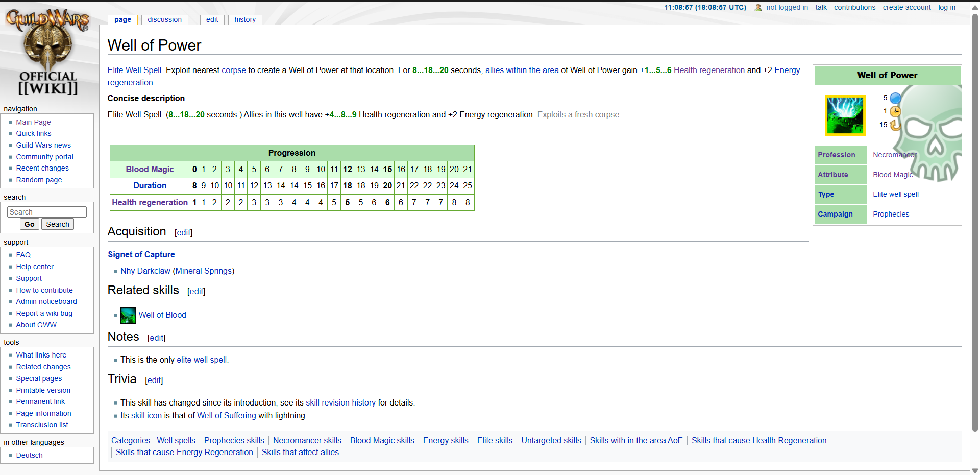Click log in link
Screen dimensions: 980x476
(946, 7)
